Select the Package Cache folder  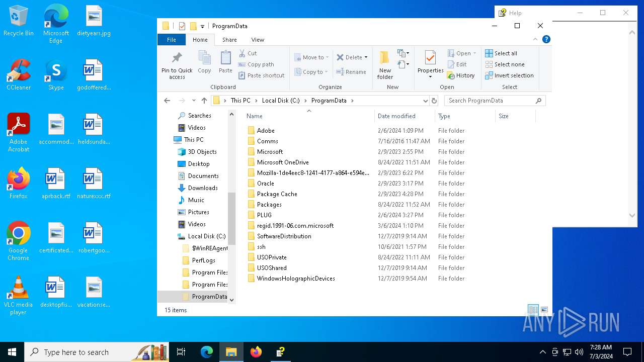coord(277,194)
